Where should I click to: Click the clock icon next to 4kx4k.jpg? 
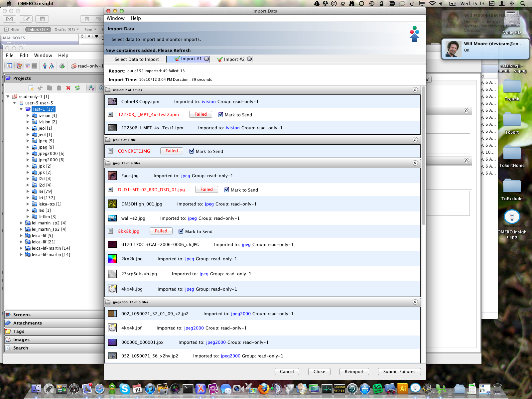(112, 289)
